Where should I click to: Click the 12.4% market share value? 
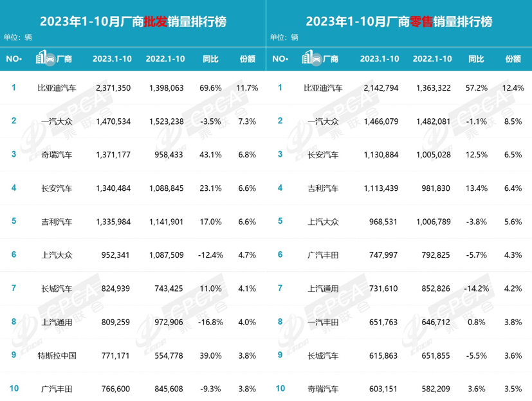point(516,87)
